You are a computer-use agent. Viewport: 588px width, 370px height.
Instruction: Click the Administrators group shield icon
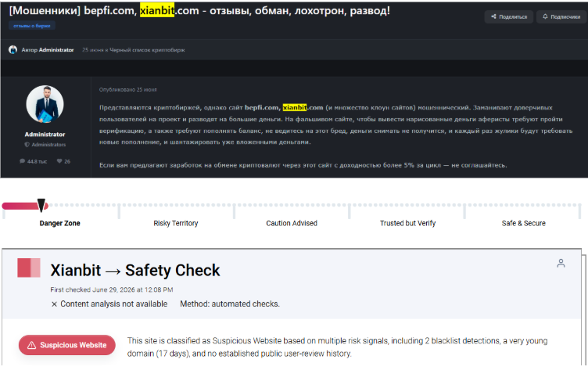click(x=27, y=145)
